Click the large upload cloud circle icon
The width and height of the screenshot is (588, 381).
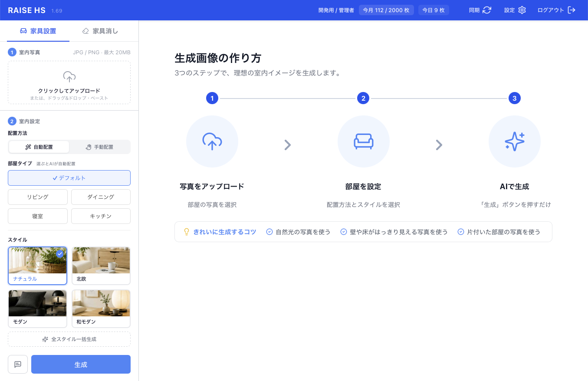[212, 141]
